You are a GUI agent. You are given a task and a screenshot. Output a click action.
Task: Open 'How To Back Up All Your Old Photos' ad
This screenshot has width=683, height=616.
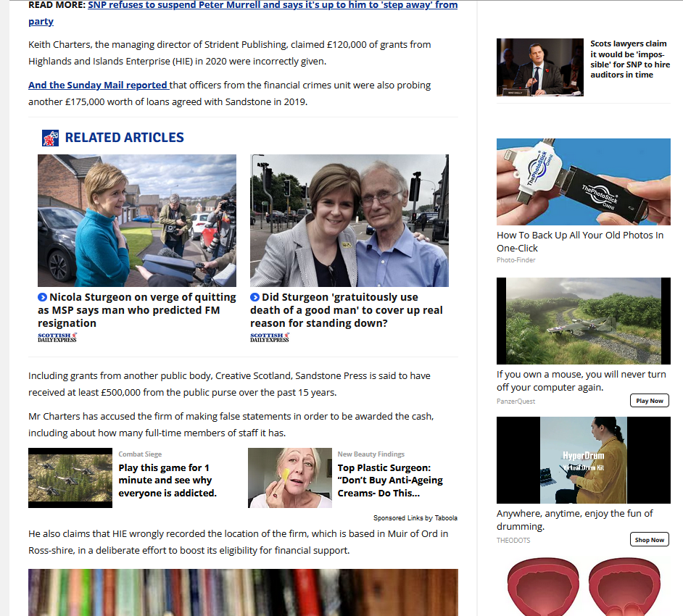[580, 241]
